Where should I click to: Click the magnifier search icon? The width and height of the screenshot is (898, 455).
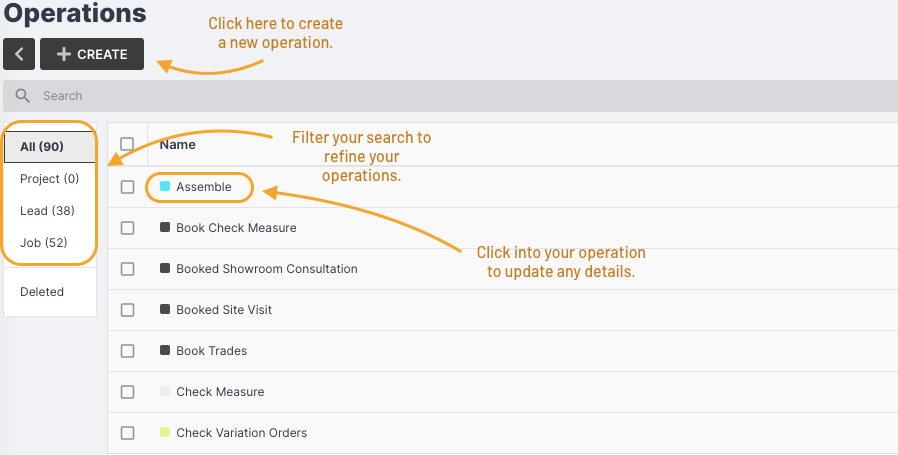click(x=22, y=96)
